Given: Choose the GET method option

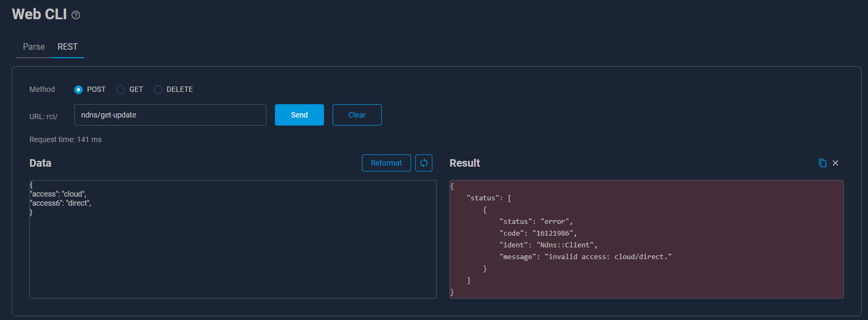Looking at the screenshot, I should (x=121, y=90).
